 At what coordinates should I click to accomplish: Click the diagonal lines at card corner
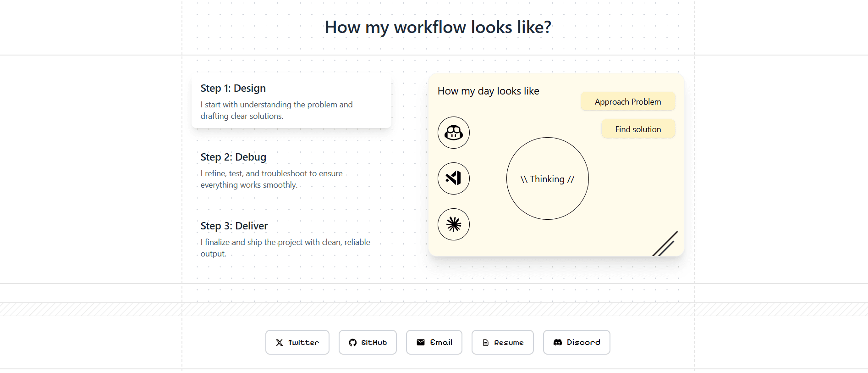click(665, 244)
